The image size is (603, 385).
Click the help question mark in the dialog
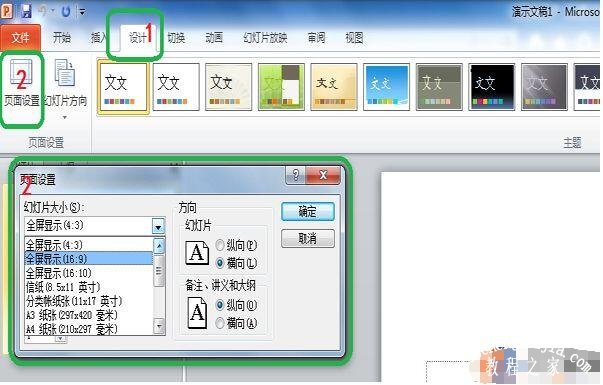[296, 175]
